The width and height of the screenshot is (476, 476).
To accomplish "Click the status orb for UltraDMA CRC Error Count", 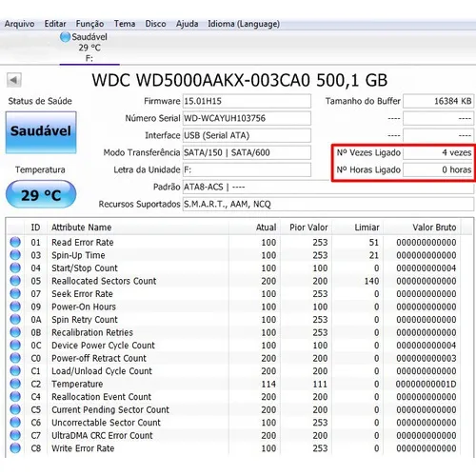I will tap(15, 435).
